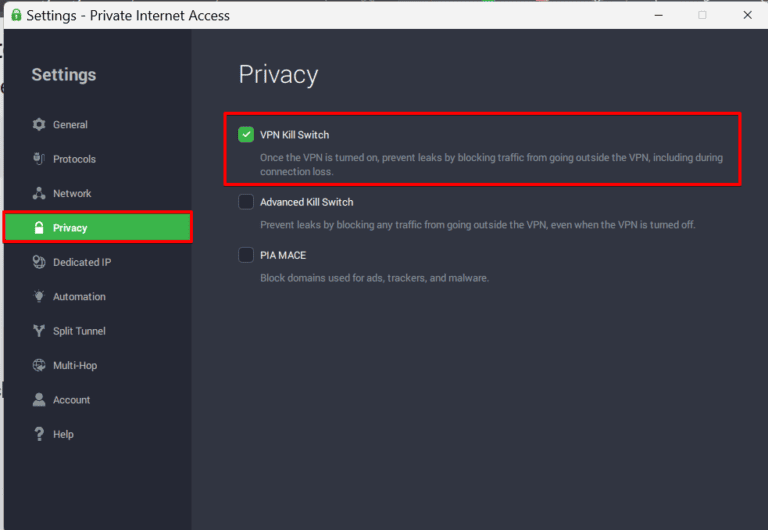Click the Privacy padlock icon
This screenshot has height=530, width=768.
click(39, 227)
